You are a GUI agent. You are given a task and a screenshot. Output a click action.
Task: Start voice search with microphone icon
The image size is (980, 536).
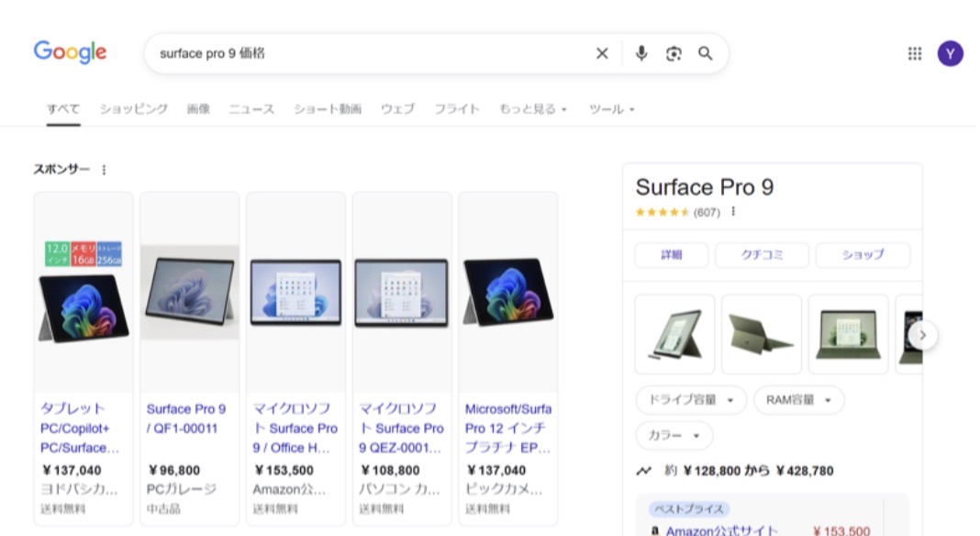(641, 53)
